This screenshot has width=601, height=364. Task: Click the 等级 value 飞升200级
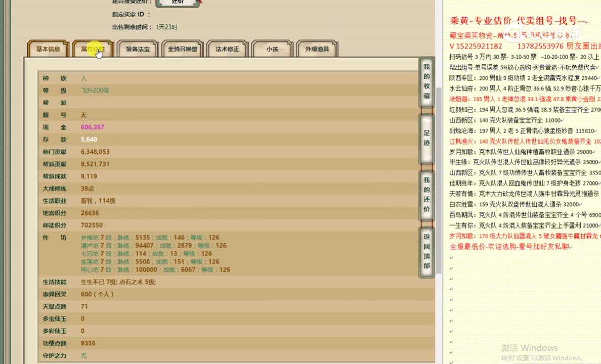(95, 90)
